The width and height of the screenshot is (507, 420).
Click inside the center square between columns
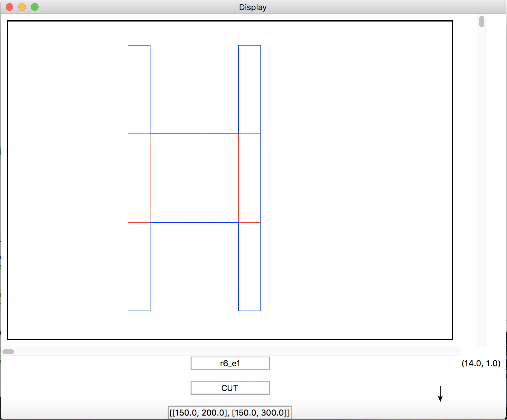(194, 178)
